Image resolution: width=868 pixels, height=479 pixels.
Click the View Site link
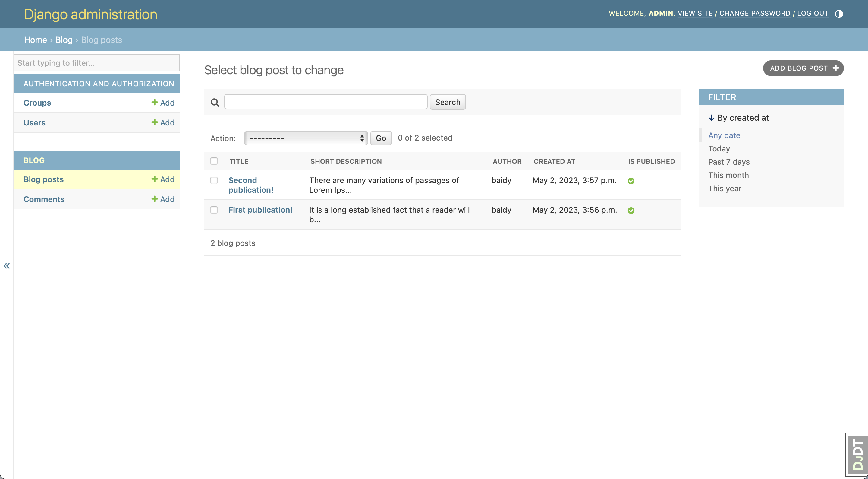[x=695, y=14]
